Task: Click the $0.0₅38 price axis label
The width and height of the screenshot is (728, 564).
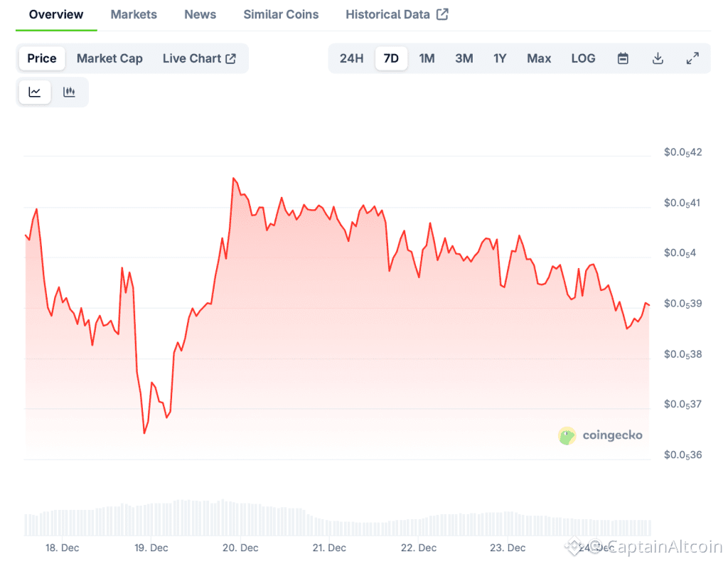Action: pyautogui.click(x=683, y=354)
